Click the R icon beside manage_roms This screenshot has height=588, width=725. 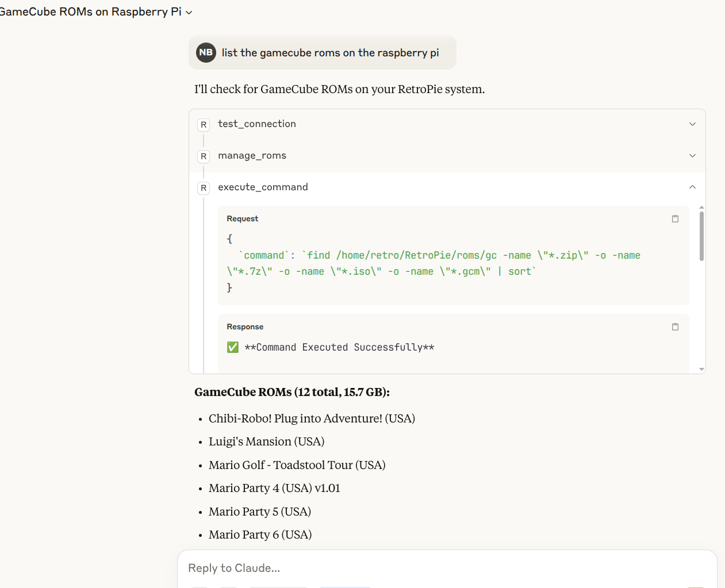[204, 156]
